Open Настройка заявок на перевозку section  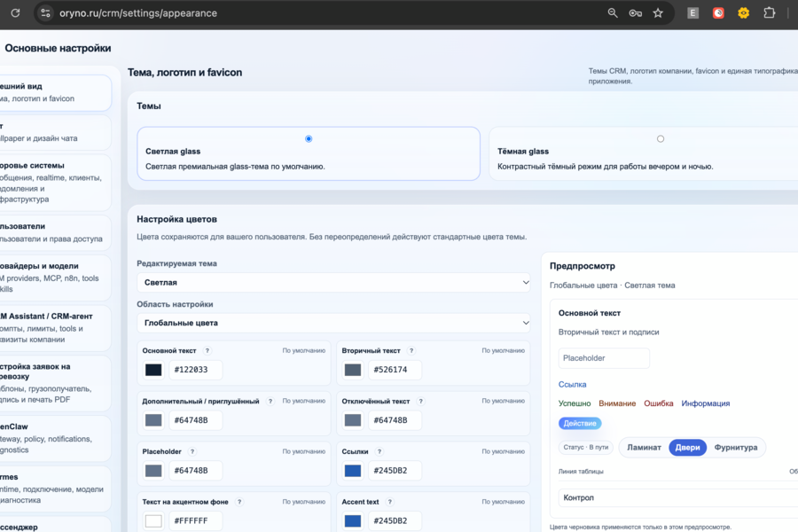coord(55,383)
